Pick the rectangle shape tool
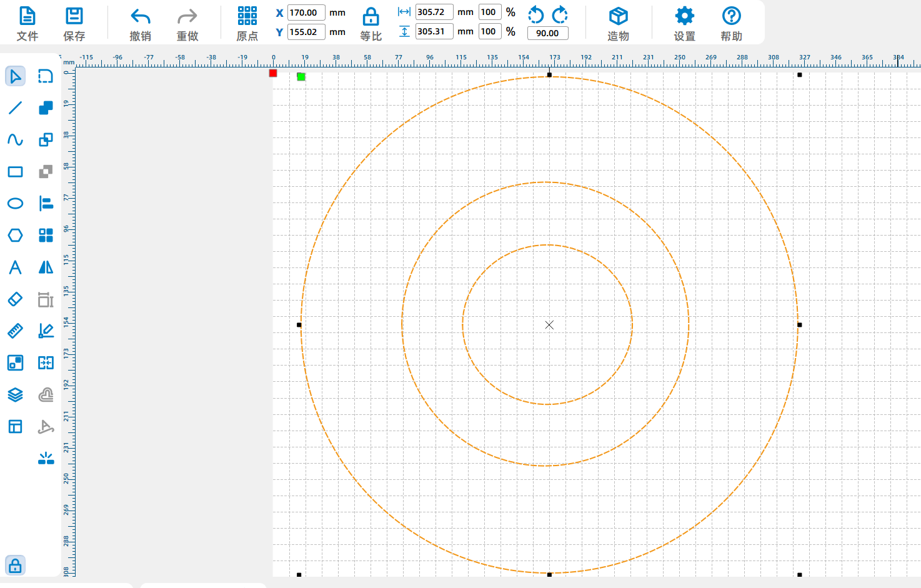The width and height of the screenshot is (921, 588). pos(15,172)
